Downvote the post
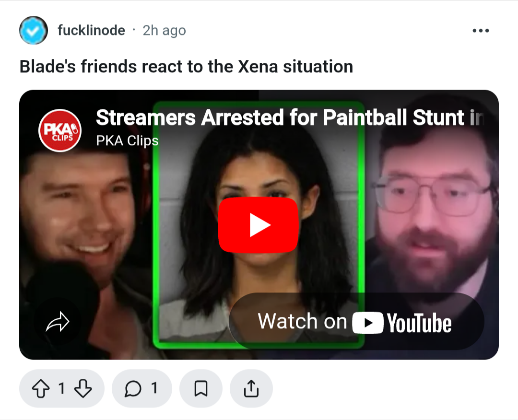518x420 pixels. pyautogui.click(x=83, y=388)
